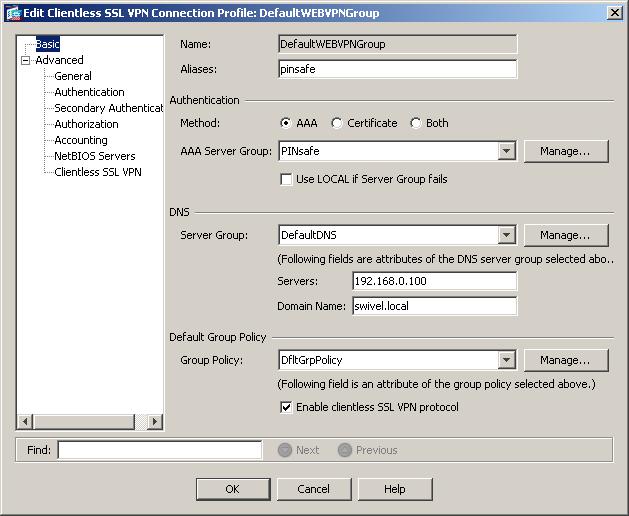Viewport: 629px width, 516px height.
Task: Click Manage for DNS Server Group
Action: [x=566, y=235]
